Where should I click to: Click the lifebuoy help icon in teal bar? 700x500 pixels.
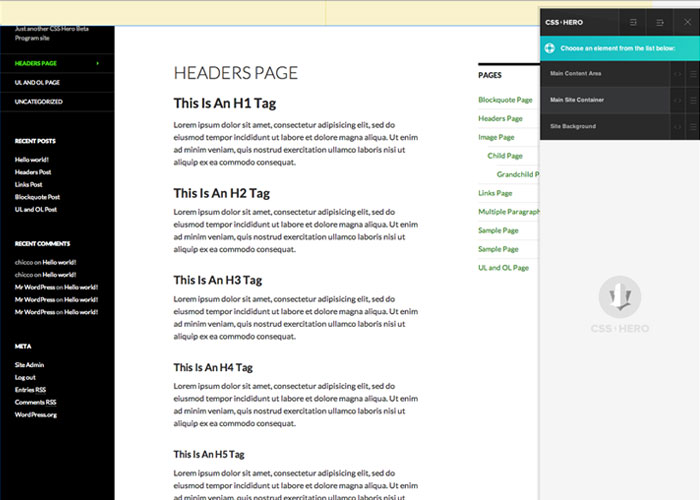coord(550,48)
